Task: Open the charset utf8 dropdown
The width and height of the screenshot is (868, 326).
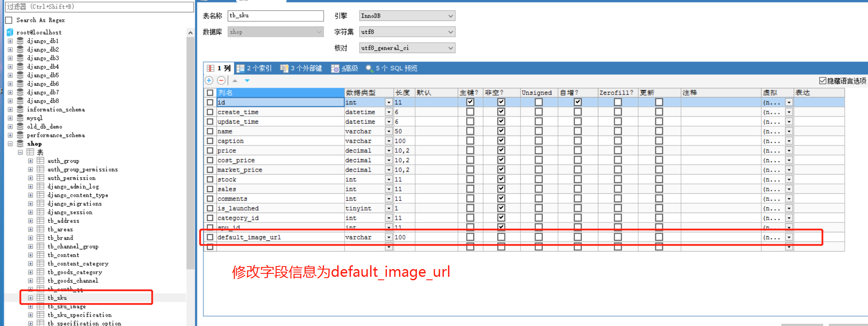Action: point(450,32)
